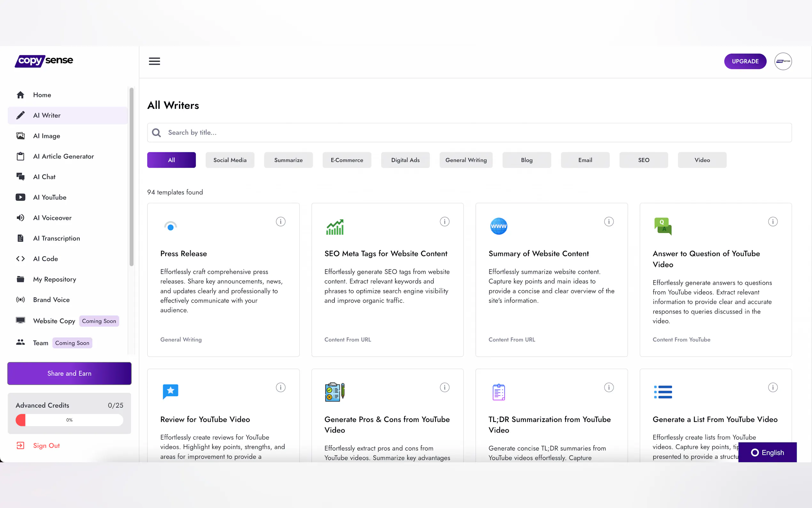
Task: Switch to the SEO filter tab
Action: [644, 160]
